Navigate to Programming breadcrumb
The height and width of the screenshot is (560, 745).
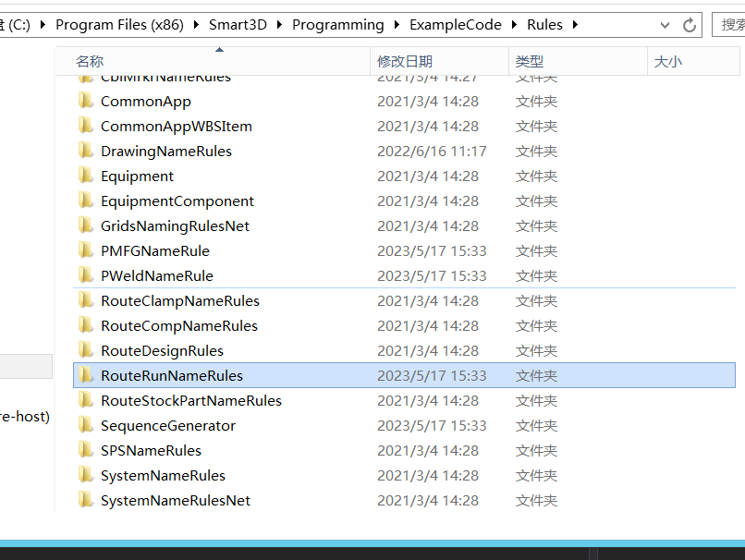pos(337,25)
